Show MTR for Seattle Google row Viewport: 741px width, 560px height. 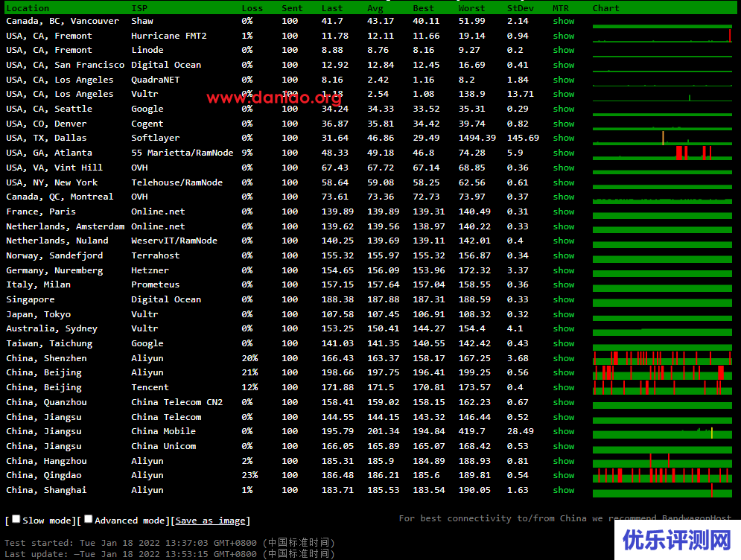click(564, 109)
